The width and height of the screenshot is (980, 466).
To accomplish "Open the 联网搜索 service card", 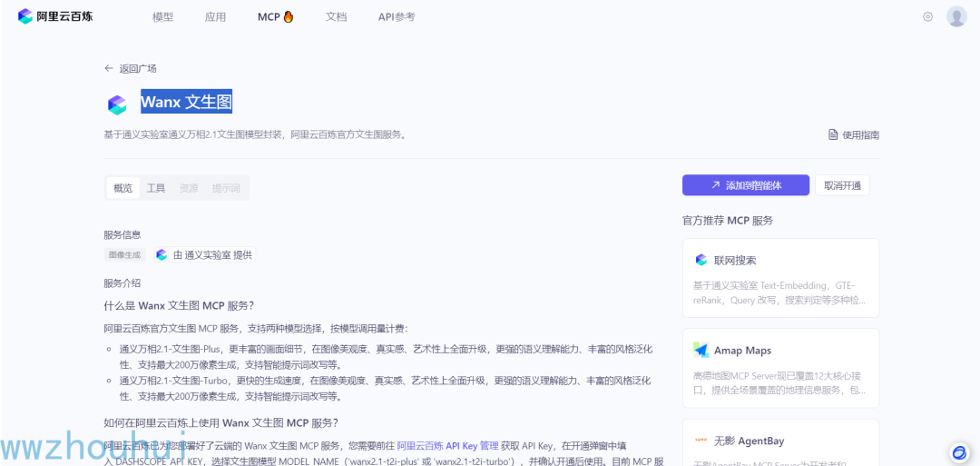I will (780, 278).
